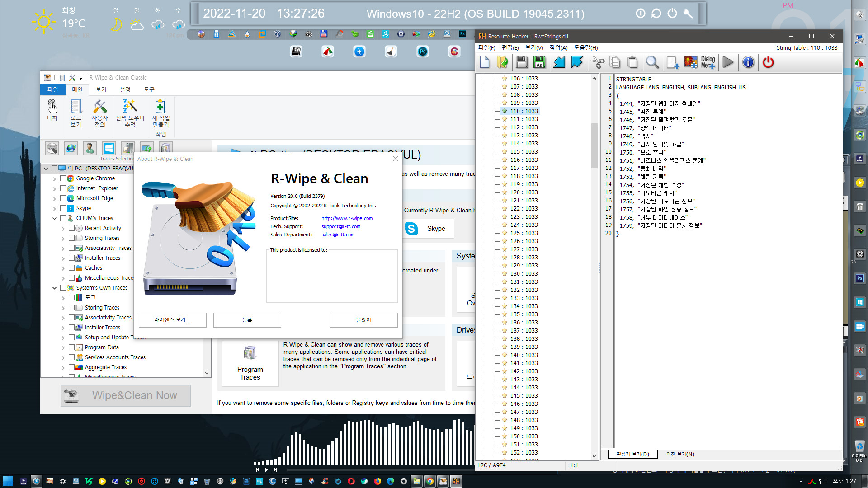The height and width of the screenshot is (488, 868).
Task: Click the 라이센스 보기... button
Action: point(173,320)
